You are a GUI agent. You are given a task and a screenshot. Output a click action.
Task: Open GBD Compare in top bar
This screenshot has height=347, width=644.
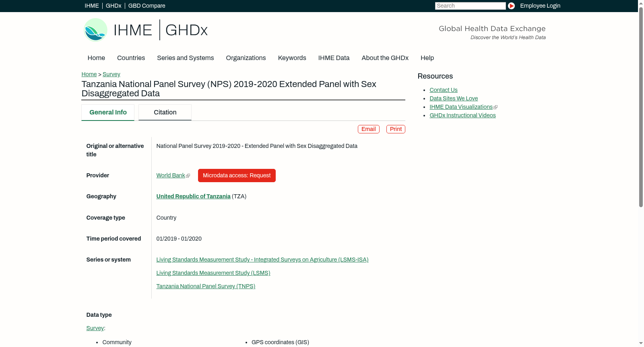point(147,6)
